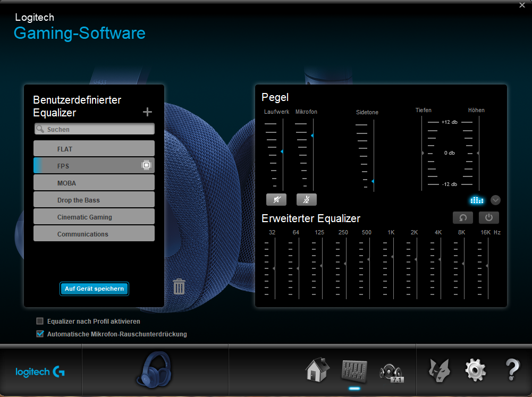Select the Communications preset
This screenshot has width=532, height=397.
coord(94,233)
